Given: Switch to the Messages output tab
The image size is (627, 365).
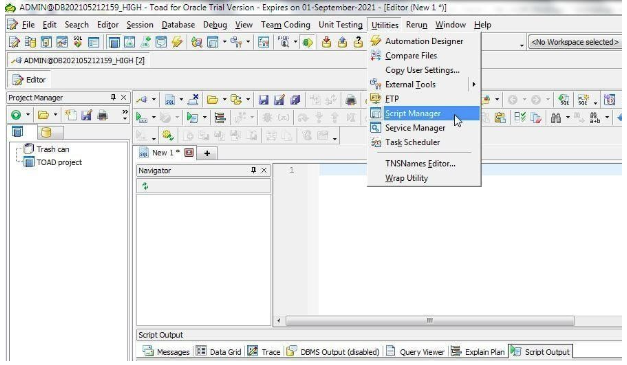Looking at the screenshot, I should tap(166, 352).
